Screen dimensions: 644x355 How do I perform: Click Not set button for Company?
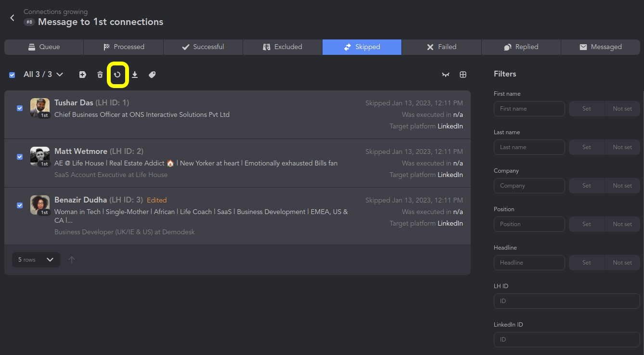(x=622, y=186)
